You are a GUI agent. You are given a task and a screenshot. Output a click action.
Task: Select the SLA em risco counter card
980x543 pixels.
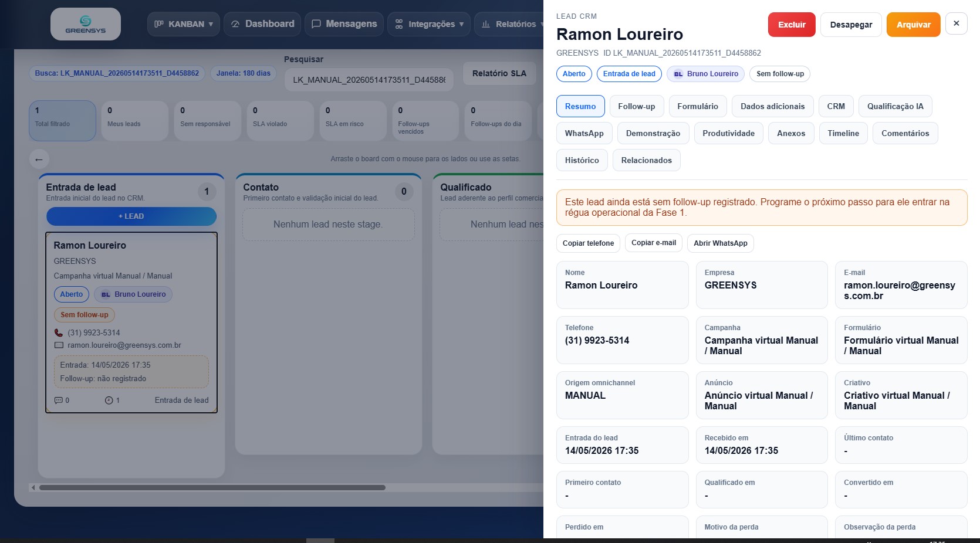(353, 121)
